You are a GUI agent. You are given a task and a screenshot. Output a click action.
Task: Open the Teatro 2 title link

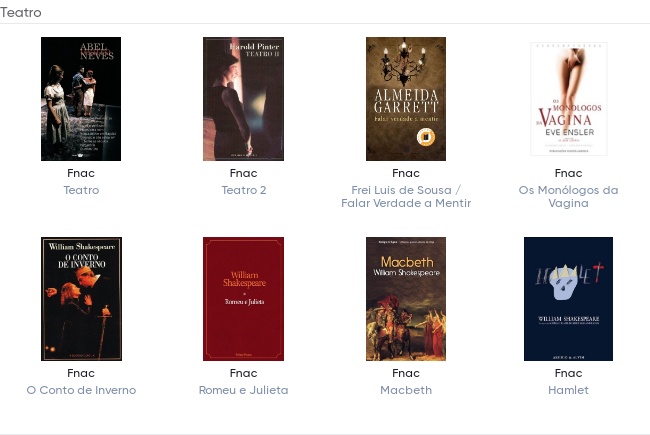pos(244,190)
